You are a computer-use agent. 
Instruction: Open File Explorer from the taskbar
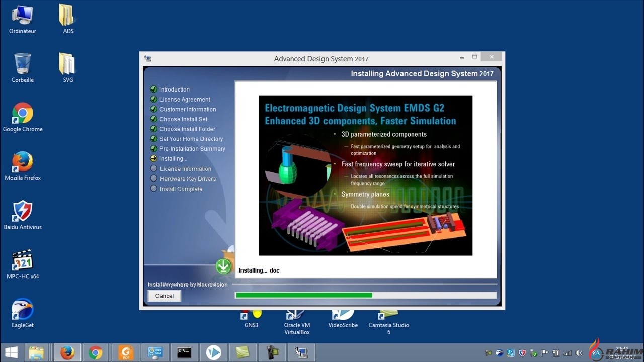[37, 353]
